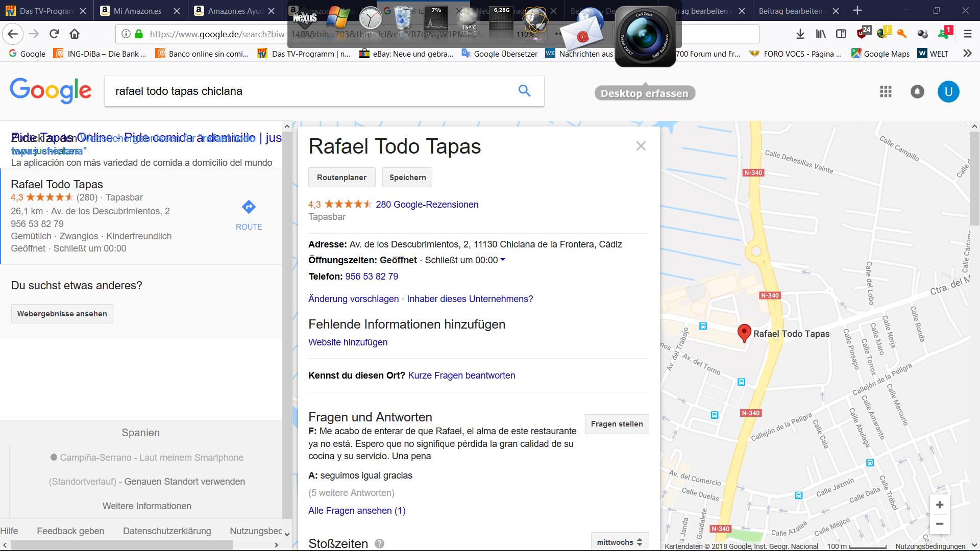Screen dimensions: 980x551
Task: Reload the page in Firefox
Action: click(x=54, y=34)
